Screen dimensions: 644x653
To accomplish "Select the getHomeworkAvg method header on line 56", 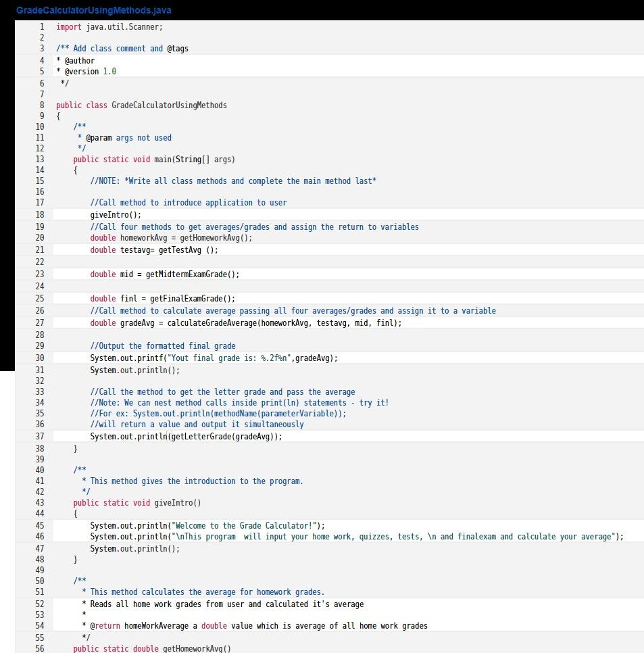I will tap(152, 648).
